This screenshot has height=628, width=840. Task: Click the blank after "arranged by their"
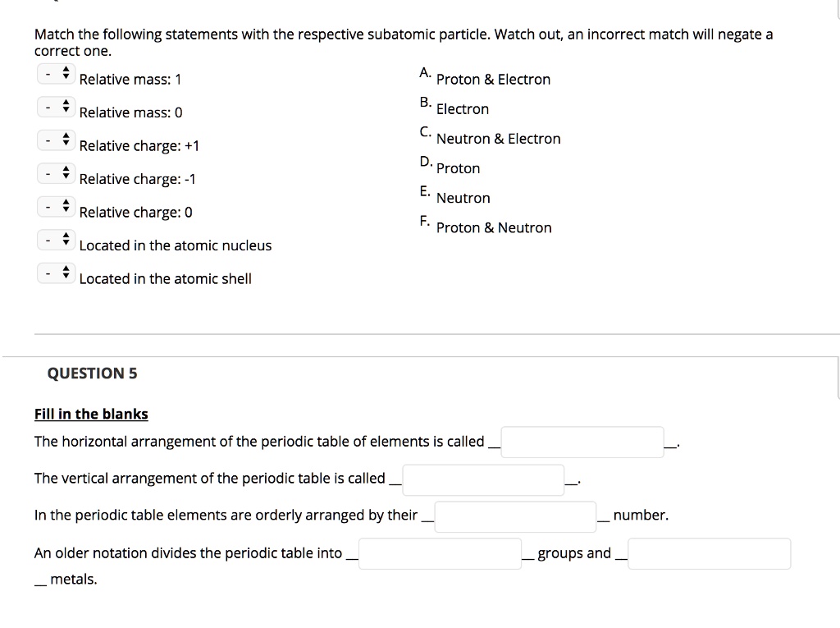(515, 516)
